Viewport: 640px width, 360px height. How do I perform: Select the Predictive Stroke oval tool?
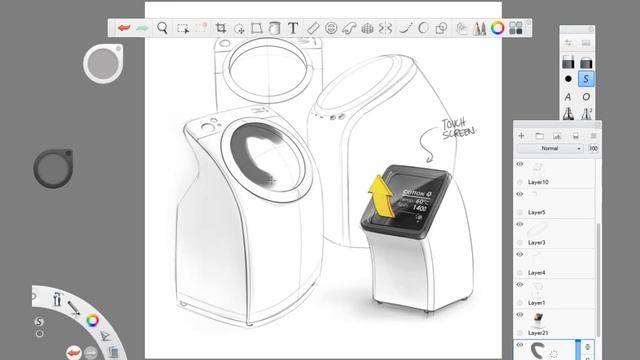[423, 28]
